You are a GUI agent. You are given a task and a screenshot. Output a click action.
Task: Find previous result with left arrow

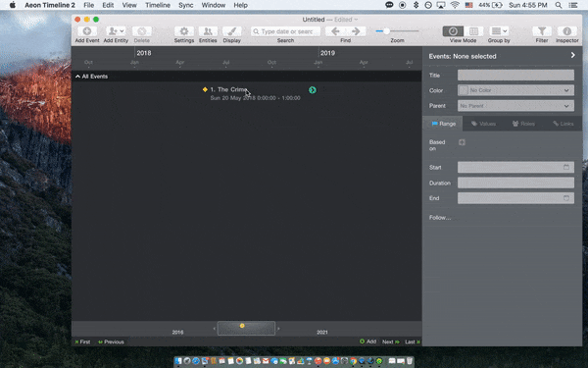[335, 31]
